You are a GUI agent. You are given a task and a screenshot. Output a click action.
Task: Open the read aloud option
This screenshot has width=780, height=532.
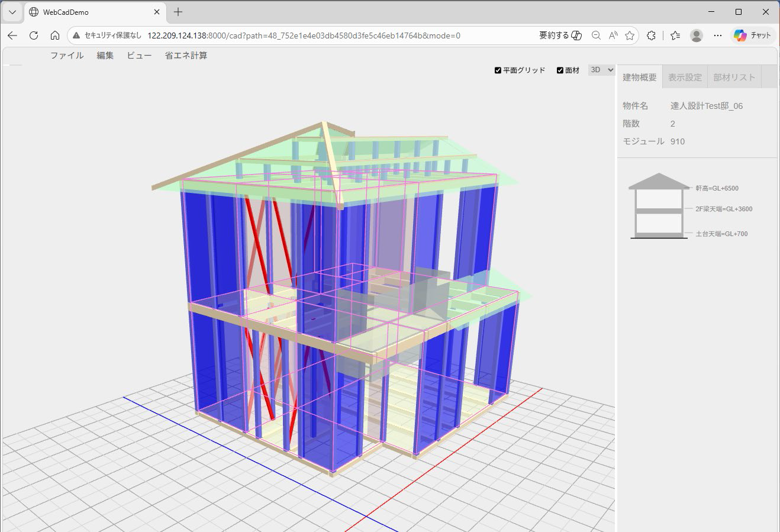613,36
